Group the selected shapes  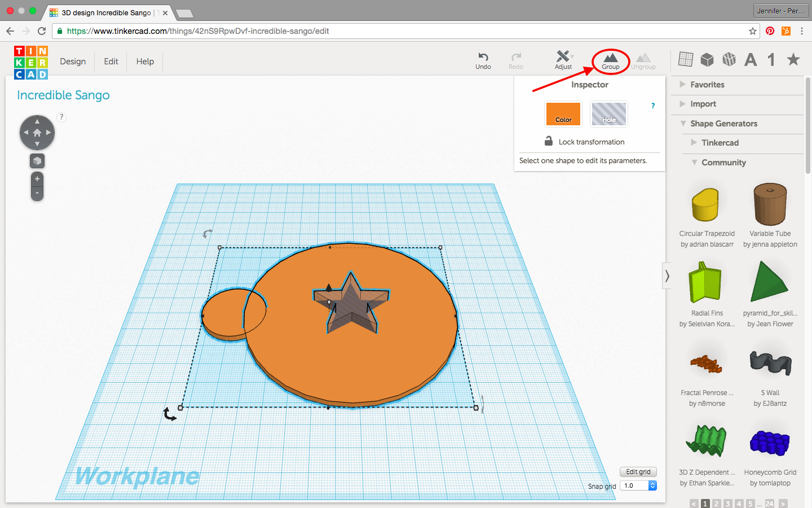pyautogui.click(x=611, y=60)
